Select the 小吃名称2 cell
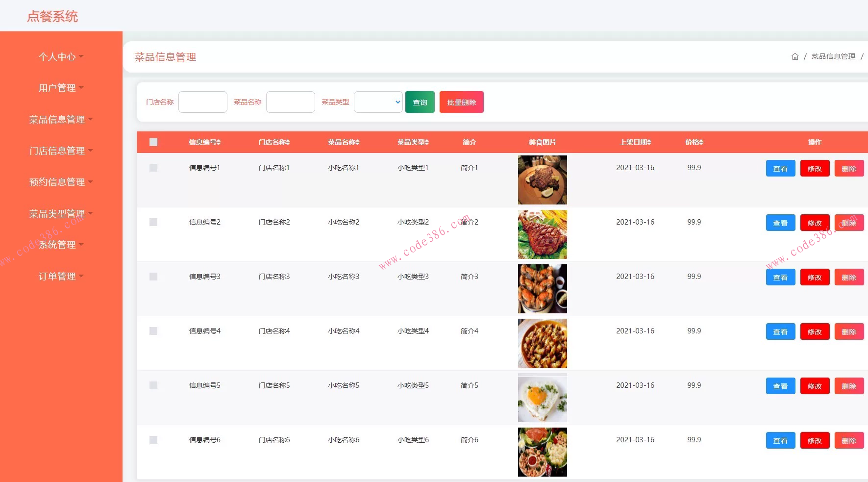This screenshot has height=482, width=868. [x=344, y=222]
